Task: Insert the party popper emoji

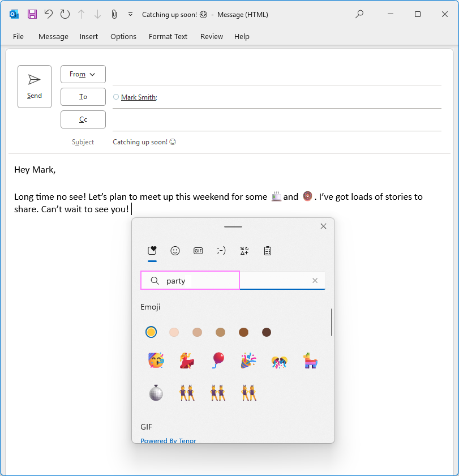Action: click(x=248, y=361)
